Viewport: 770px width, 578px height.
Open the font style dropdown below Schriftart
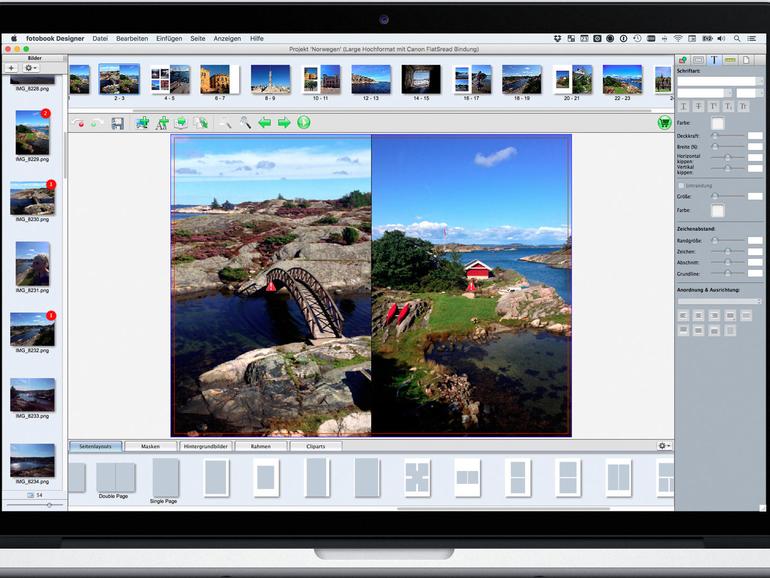(x=705, y=93)
